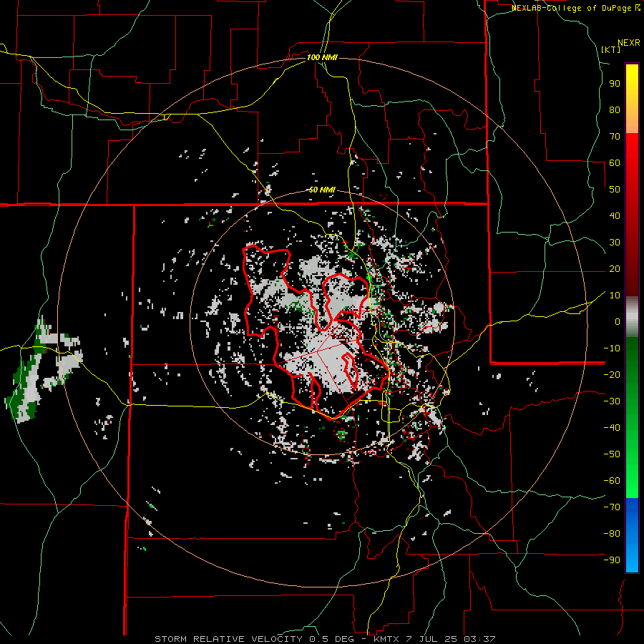Click the -20 value on velocity scale
The height and width of the screenshot is (644, 644).
612,375
